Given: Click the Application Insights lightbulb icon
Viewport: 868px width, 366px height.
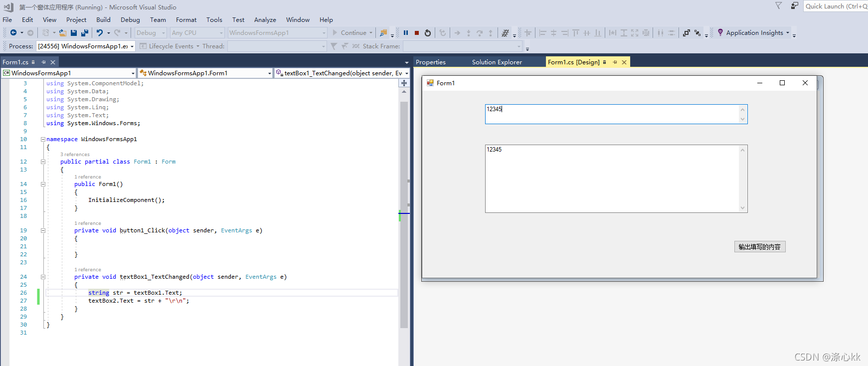Looking at the screenshot, I should tap(720, 32).
